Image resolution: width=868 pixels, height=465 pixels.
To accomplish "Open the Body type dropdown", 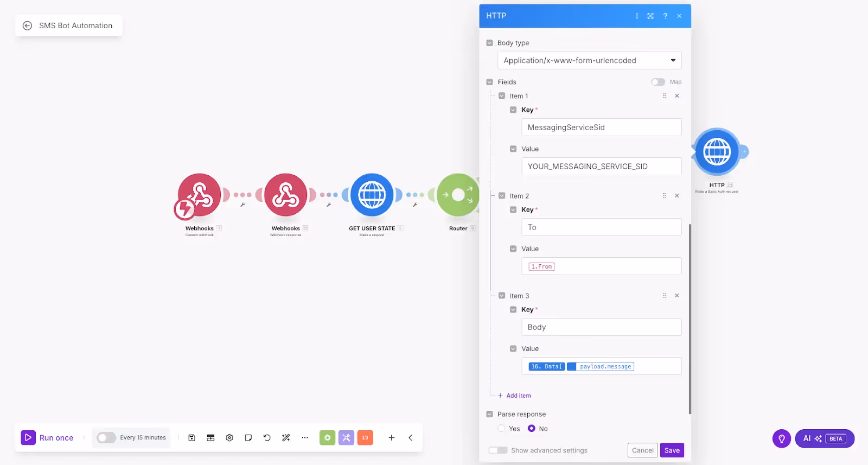I will tap(590, 60).
